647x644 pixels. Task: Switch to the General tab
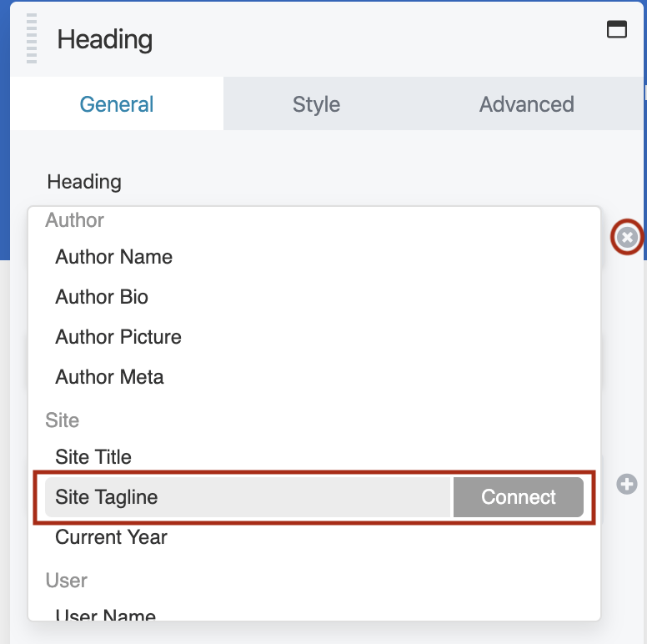(117, 104)
